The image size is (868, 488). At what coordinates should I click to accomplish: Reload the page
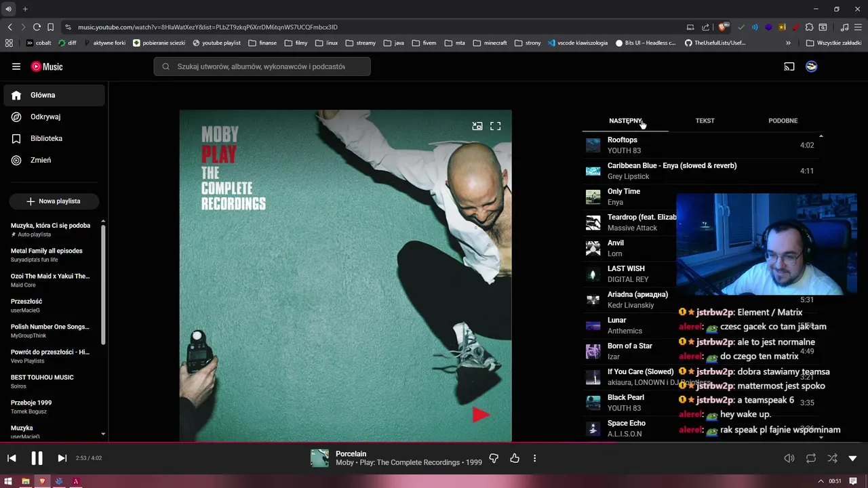click(x=37, y=27)
